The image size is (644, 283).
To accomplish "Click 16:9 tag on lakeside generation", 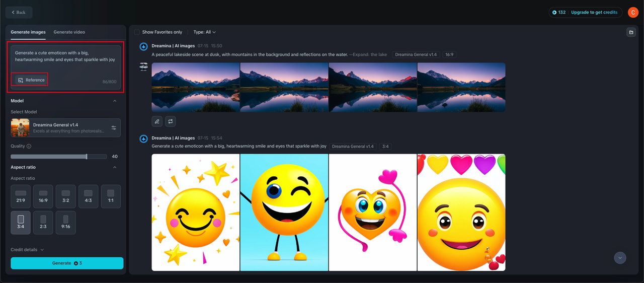I will (449, 54).
